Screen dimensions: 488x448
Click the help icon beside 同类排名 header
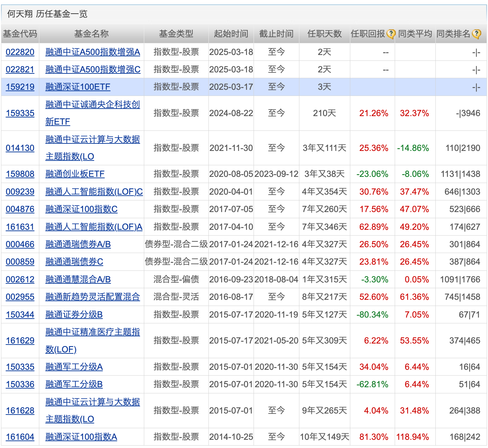pos(476,34)
